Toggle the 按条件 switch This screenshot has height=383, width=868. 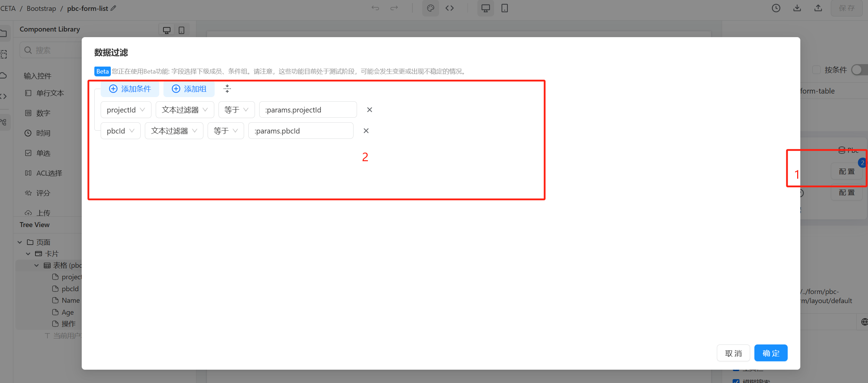click(860, 70)
